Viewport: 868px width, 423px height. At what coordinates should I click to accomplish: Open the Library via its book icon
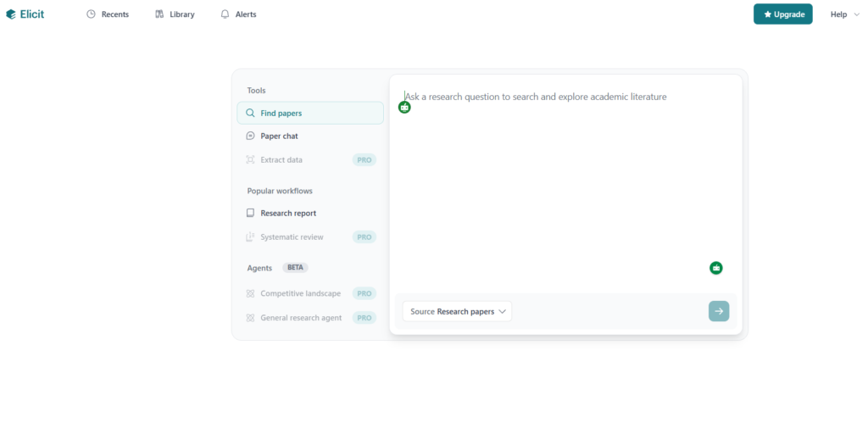coord(159,14)
